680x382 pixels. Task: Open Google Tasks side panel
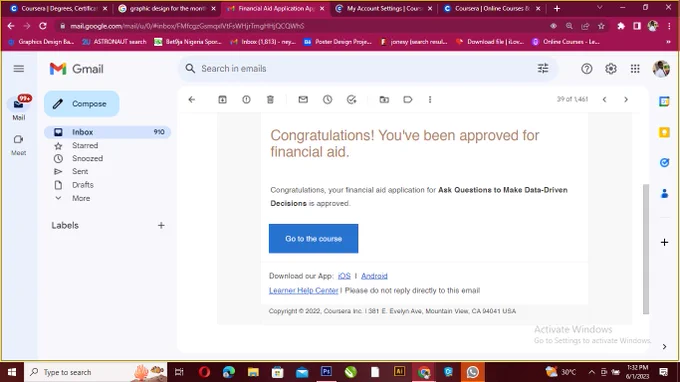tap(664, 163)
